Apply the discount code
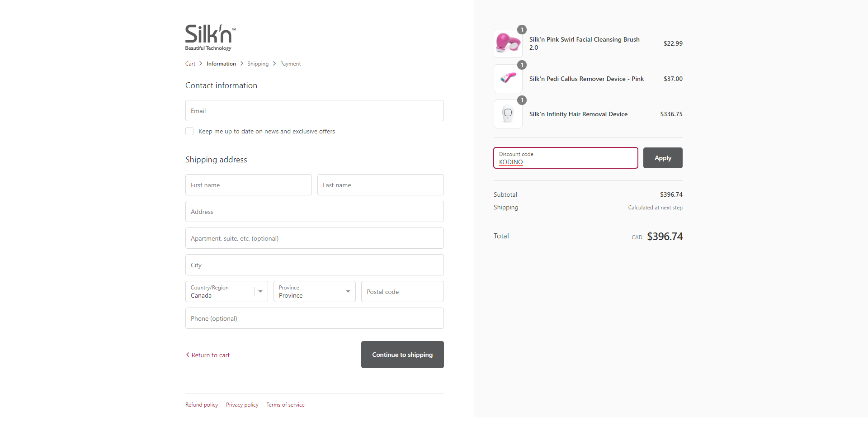The height and width of the screenshot is (436, 868). [x=663, y=158]
